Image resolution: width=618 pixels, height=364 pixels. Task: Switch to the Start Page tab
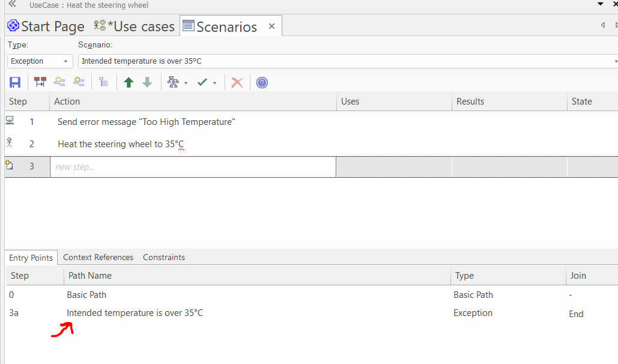pos(46,26)
